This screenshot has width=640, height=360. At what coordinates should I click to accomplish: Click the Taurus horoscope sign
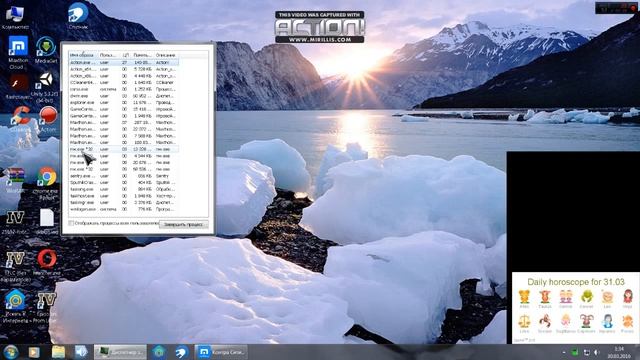pos(544,299)
